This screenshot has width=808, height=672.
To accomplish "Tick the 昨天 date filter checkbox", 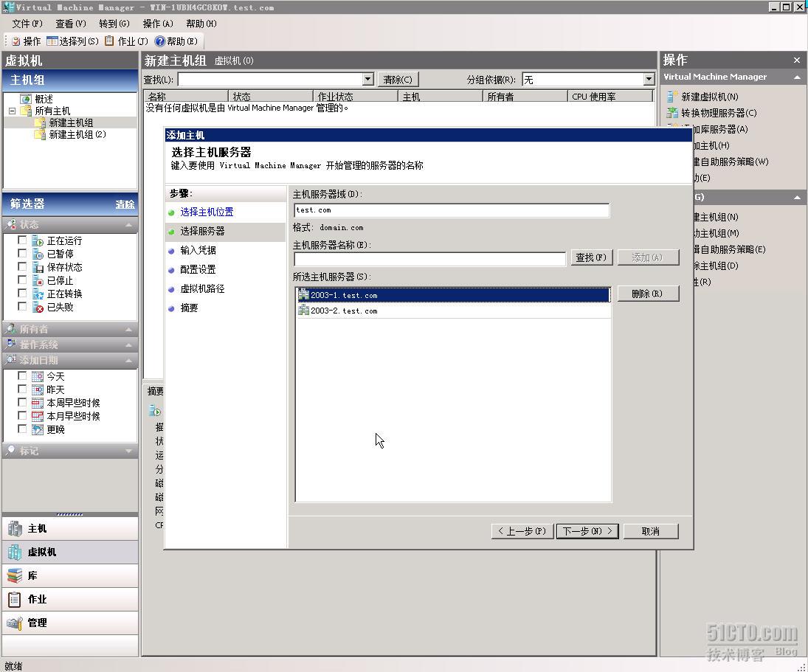I will (22, 389).
